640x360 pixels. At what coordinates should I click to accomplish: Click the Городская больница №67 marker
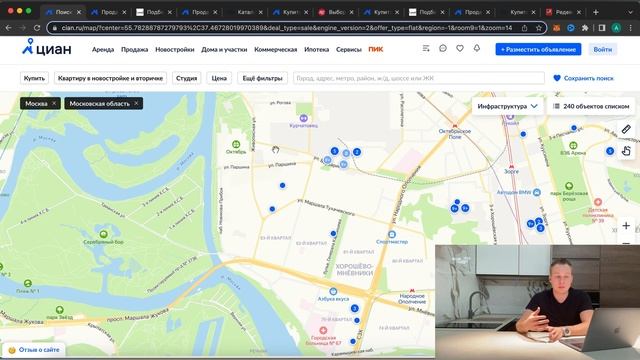323,330
